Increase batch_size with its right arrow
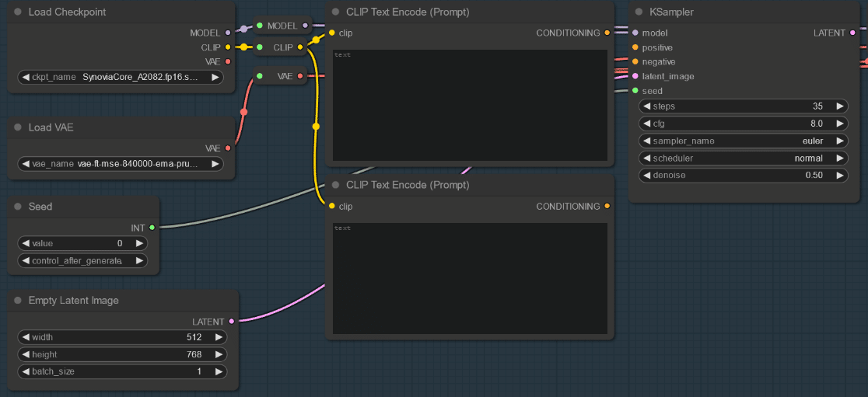Screen dimensions: 868x397 219,371
